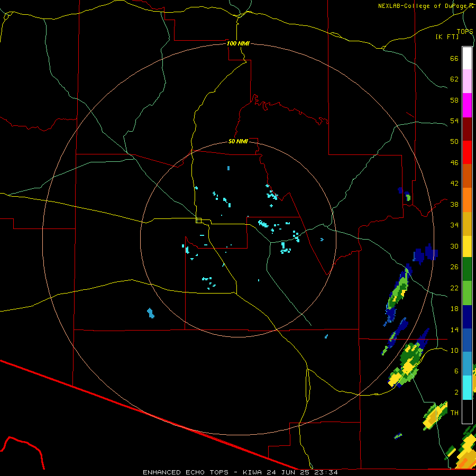Click the gold legend swatch
Image resolution: width=476 pixels, height=476 pixels.
pyautogui.click(x=467, y=224)
